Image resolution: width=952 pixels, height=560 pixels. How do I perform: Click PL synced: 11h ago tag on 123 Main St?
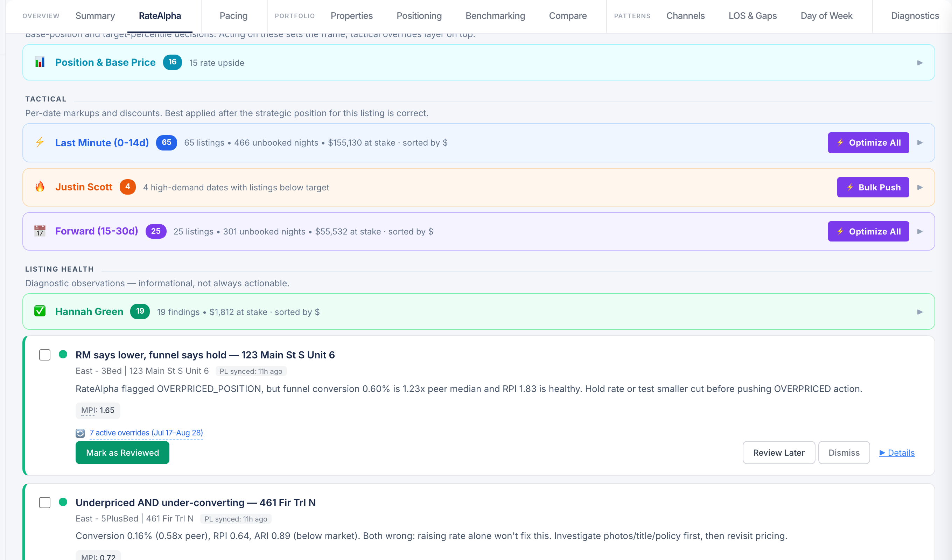click(251, 371)
